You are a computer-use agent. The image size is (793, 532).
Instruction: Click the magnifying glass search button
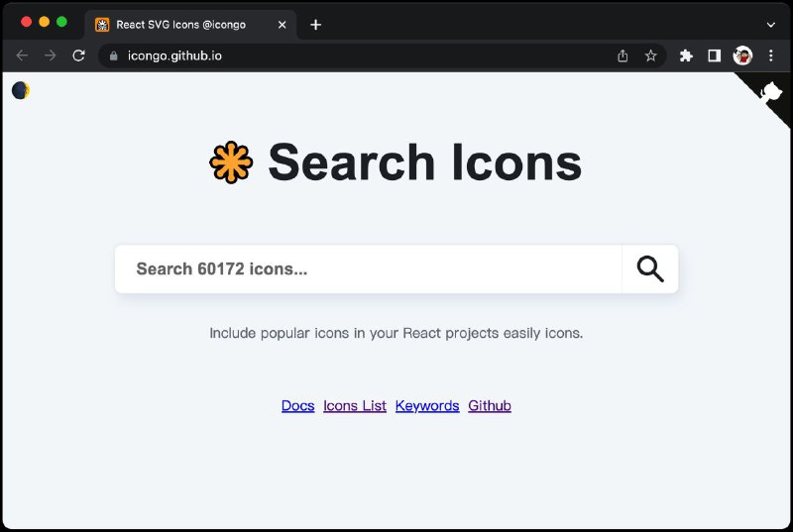[650, 268]
